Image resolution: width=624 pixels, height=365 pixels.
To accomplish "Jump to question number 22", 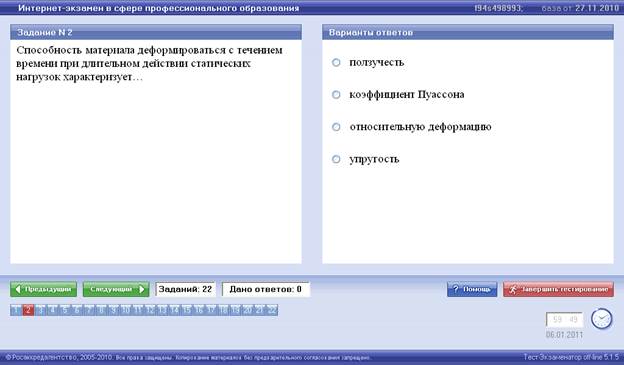I will click(271, 310).
